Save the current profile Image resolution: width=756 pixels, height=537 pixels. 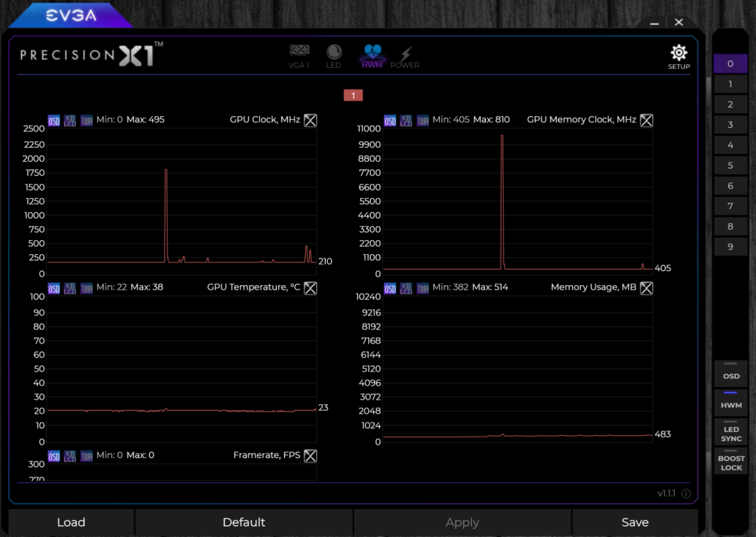click(635, 522)
